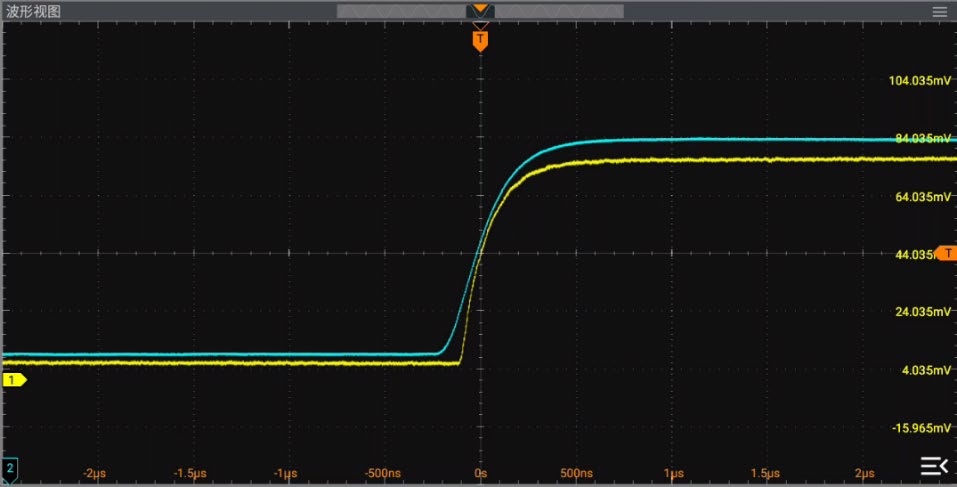Viewport: 957px width, 487px height.
Task: Click the -500ns time axis label
Action: coord(383,473)
